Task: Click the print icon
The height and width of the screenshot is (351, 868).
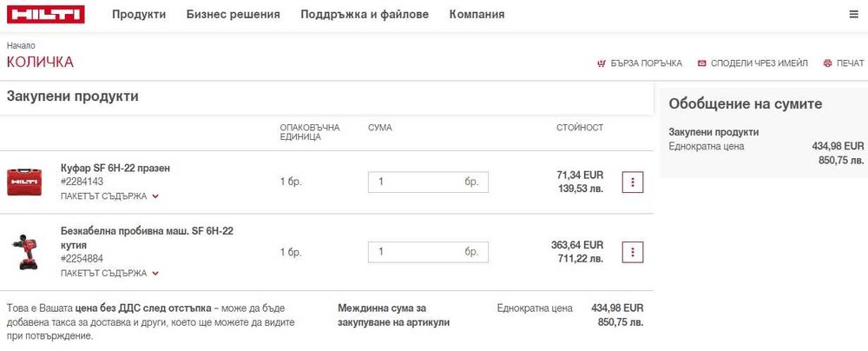Action: pyautogui.click(x=827, y=63)
